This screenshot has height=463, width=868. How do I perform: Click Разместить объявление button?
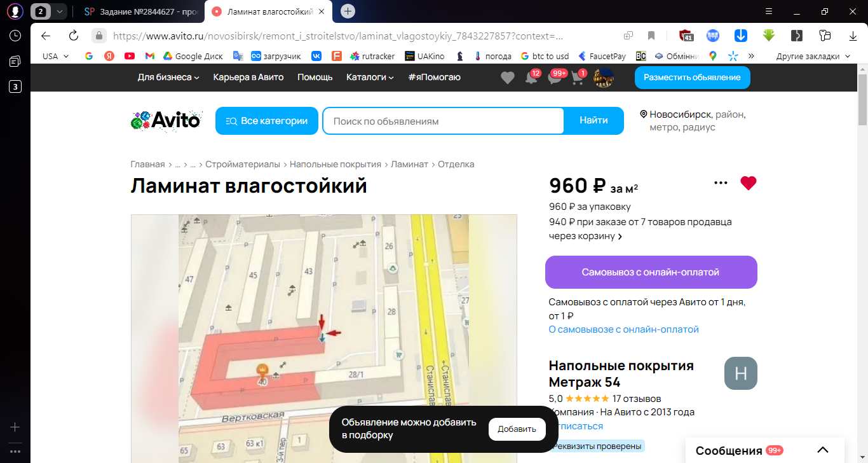(x=693, y=78)
